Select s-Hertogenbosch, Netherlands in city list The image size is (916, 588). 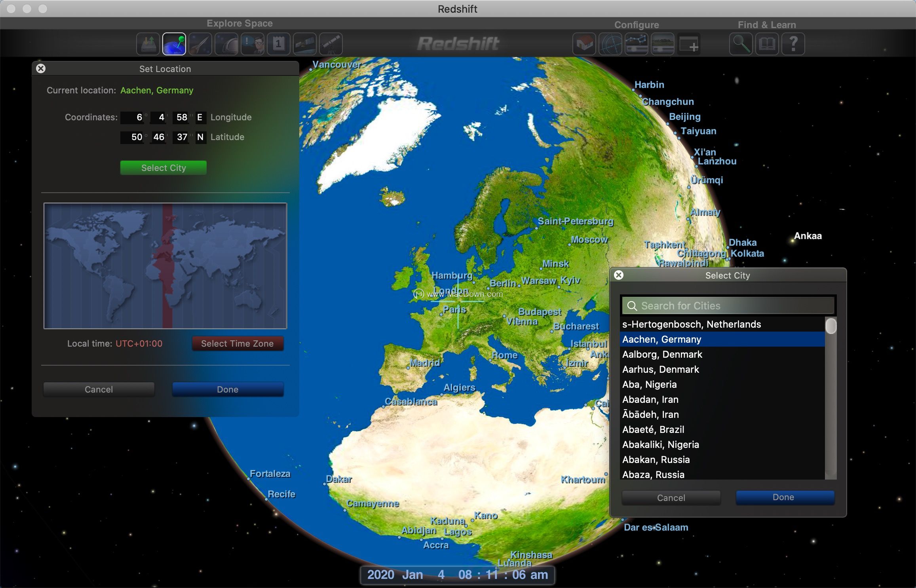pyautogui.click(x=722, y=324)
